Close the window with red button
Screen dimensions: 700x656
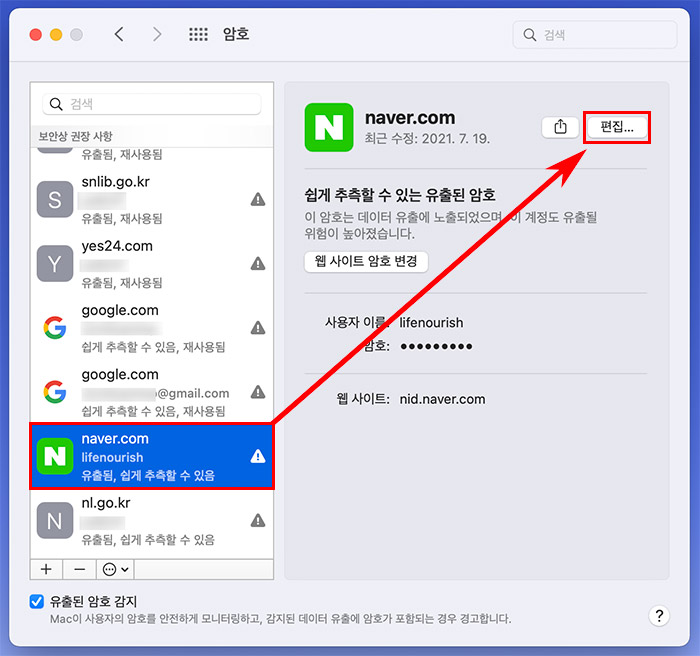coord(36,34)
